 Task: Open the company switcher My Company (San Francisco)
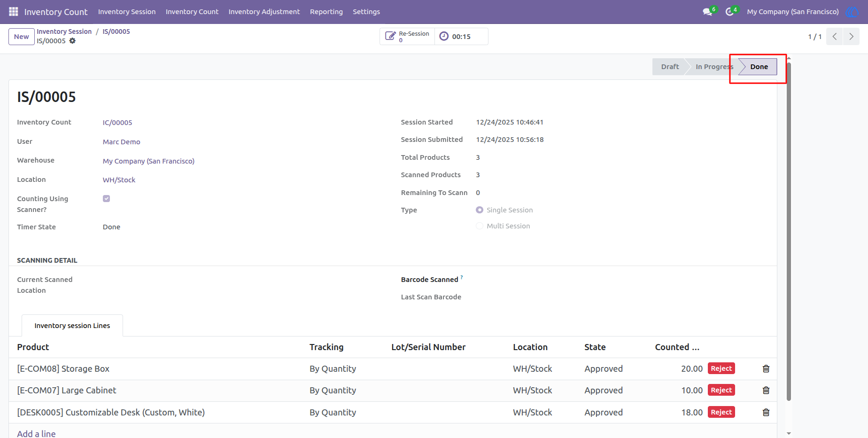793,12
